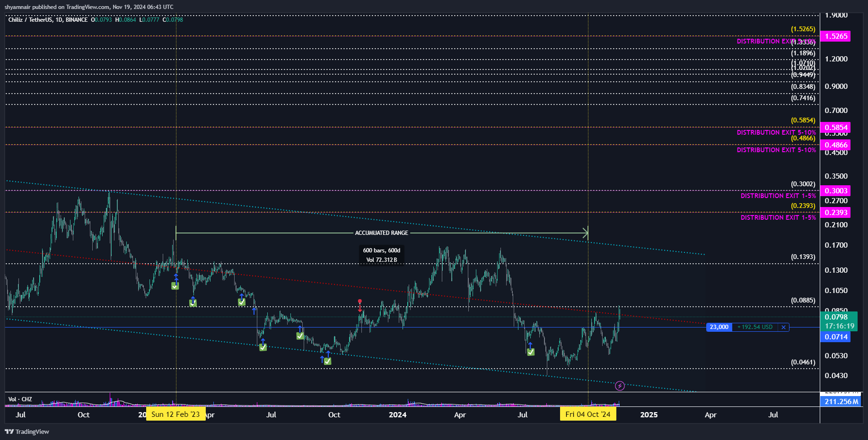Click the magenta 0.3003 price tag
The height and width of the screenshot is (440, 868).
tap(836, 191)
